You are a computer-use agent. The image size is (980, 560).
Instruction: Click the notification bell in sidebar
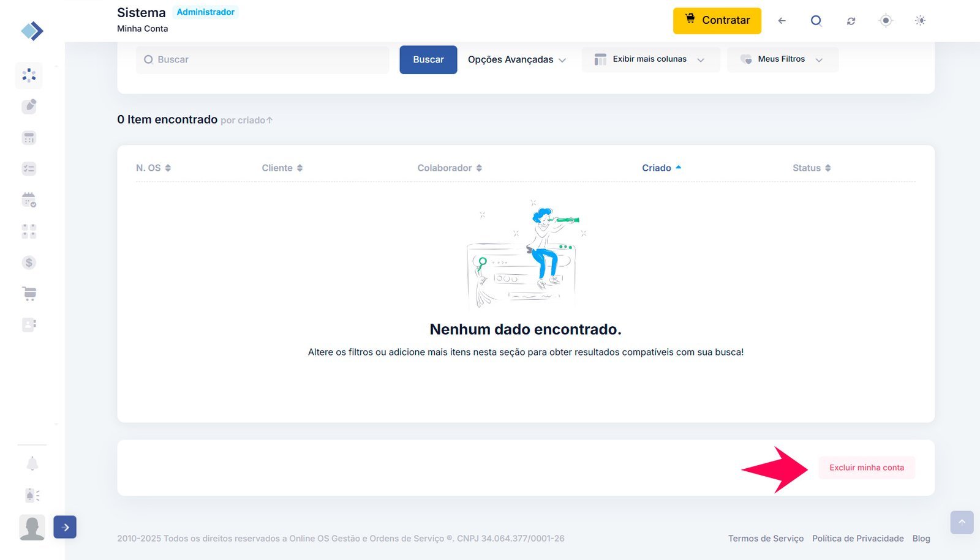[x=32, y=463]
